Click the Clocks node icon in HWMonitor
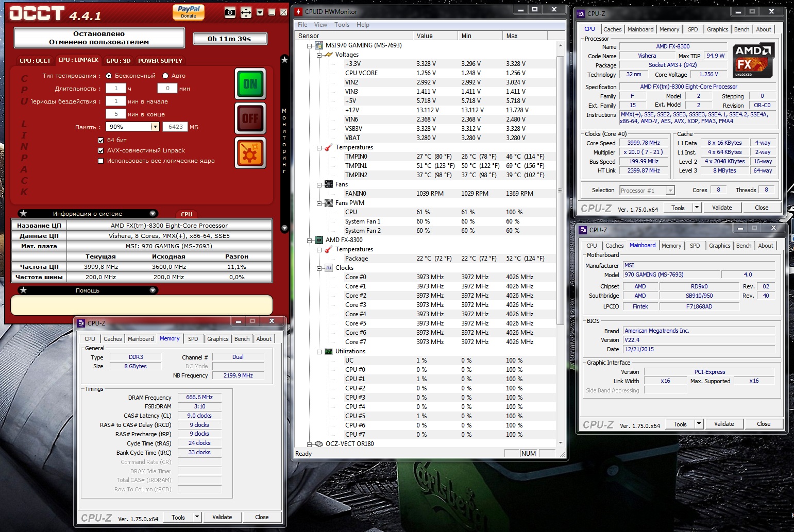794x532 pixels. tap(329, 268)
